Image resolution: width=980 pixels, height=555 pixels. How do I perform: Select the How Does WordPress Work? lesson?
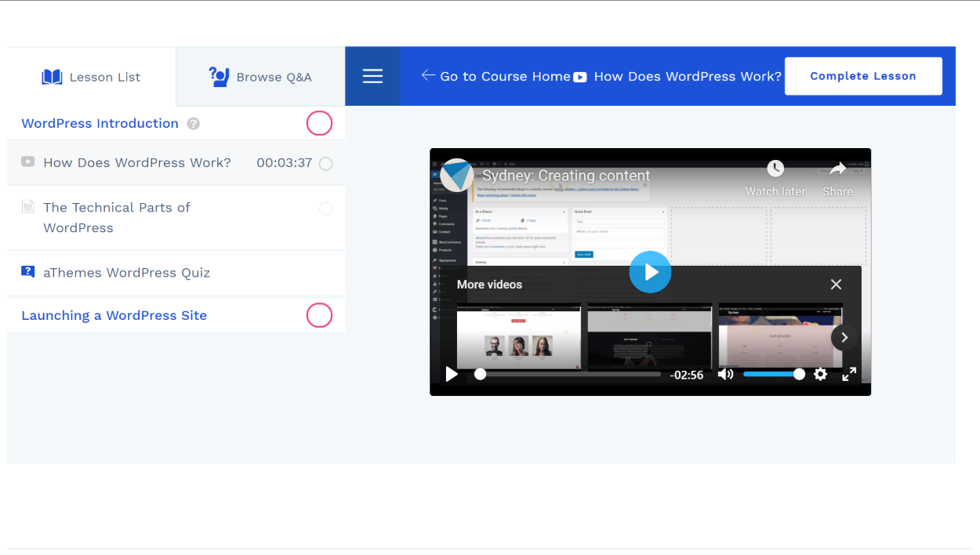pos(176,163)
